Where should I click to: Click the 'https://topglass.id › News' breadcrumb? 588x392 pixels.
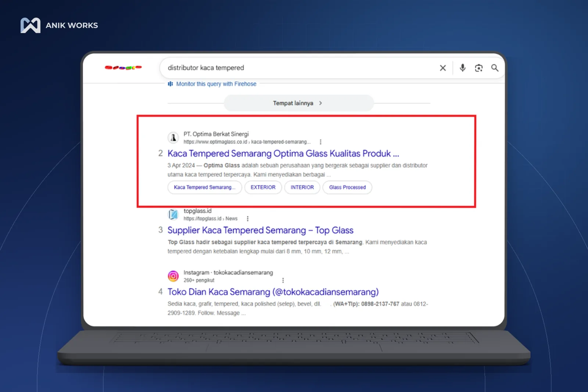(x=211, y=219)
